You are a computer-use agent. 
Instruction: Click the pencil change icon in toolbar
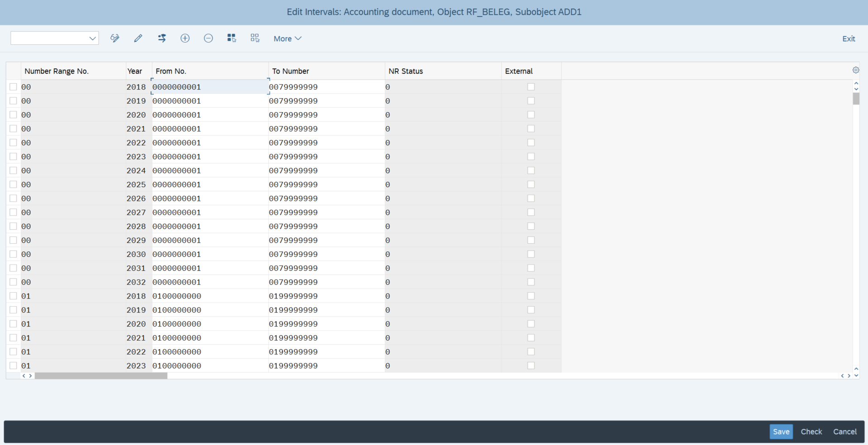point(138,38)
